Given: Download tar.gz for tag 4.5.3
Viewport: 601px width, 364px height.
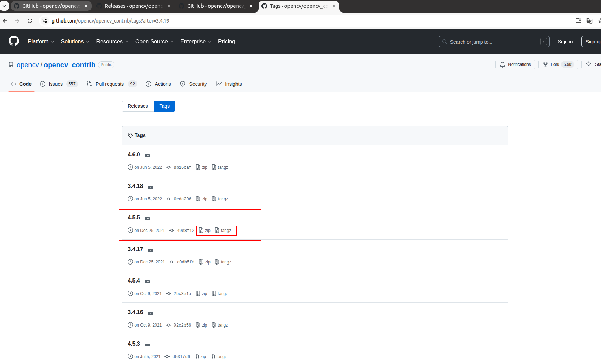Looking at the screenshot, I should coord(218,357).
